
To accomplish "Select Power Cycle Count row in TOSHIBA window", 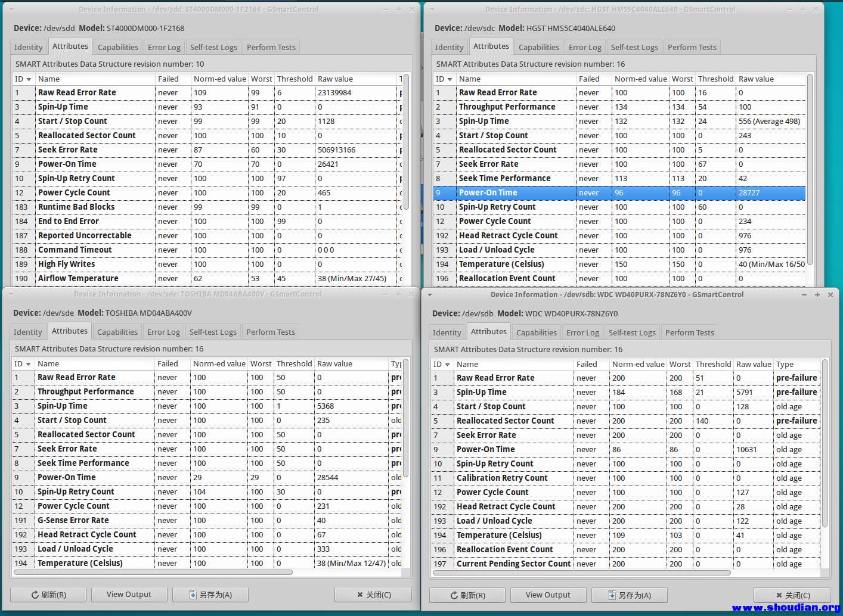I will click(207, 506).
